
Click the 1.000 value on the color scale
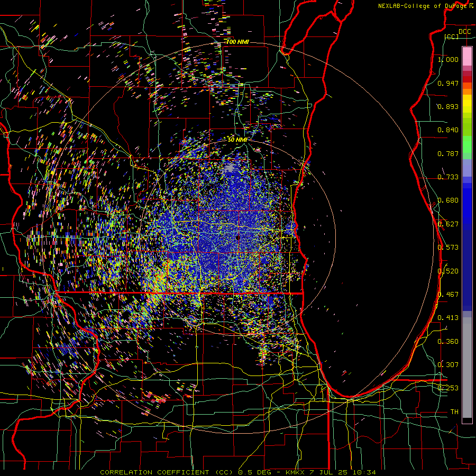pyautogui.click(x=448, y=59)
